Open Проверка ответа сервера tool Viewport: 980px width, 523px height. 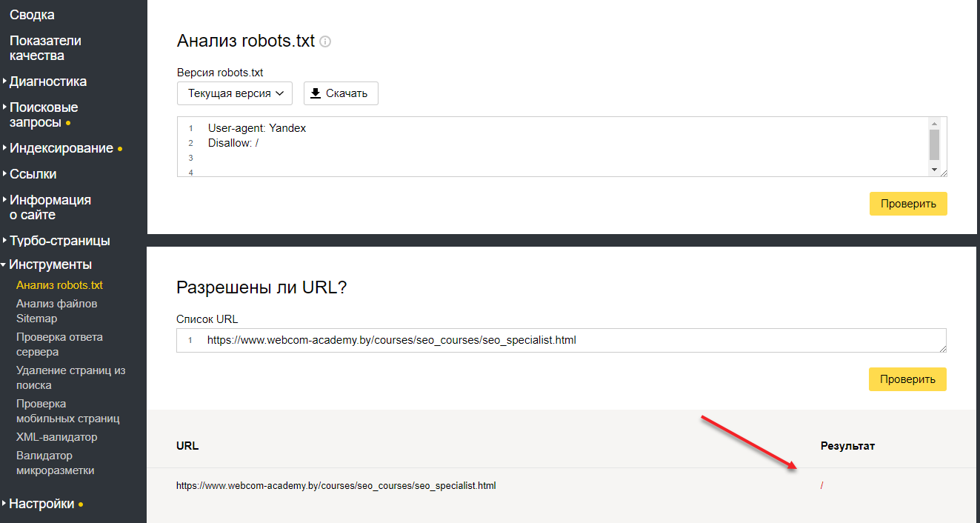pyautogui.click(x=59, y=344)
